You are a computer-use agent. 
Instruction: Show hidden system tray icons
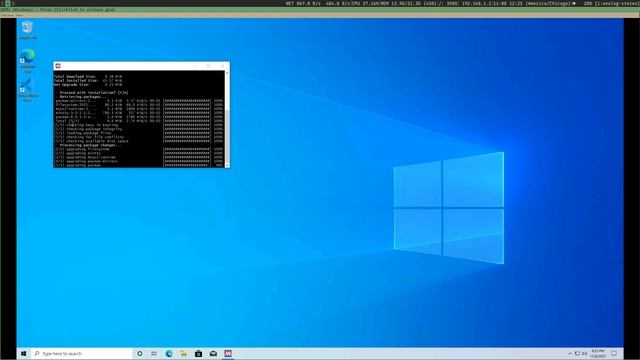(570, 353)
